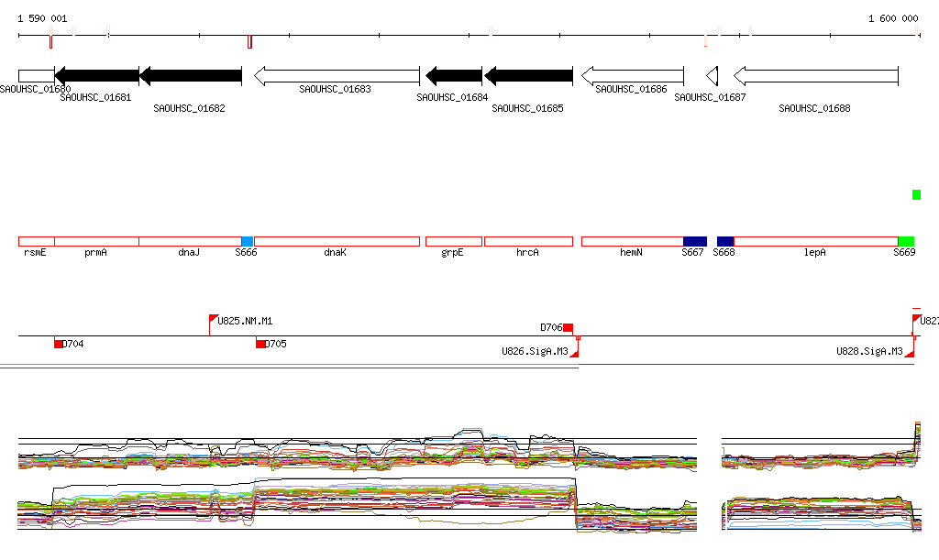
Task: Click the U828.SigA.M3 promoter flag
Action: pos(910,351)
